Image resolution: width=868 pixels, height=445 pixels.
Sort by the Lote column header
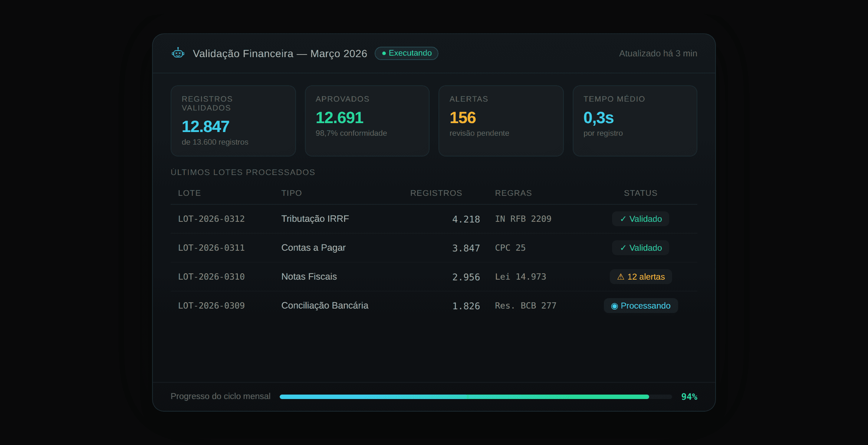(189, 193)
